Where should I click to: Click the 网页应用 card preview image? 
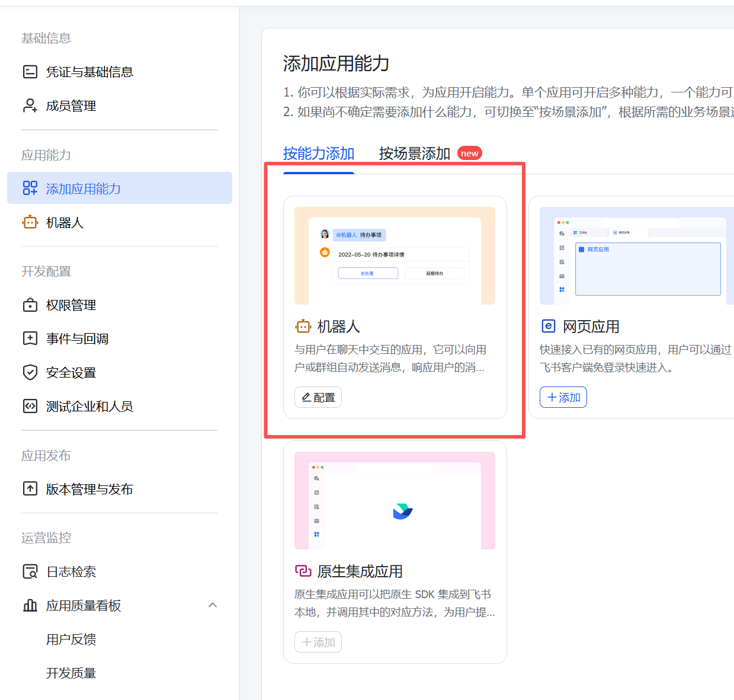click(637, 255)
